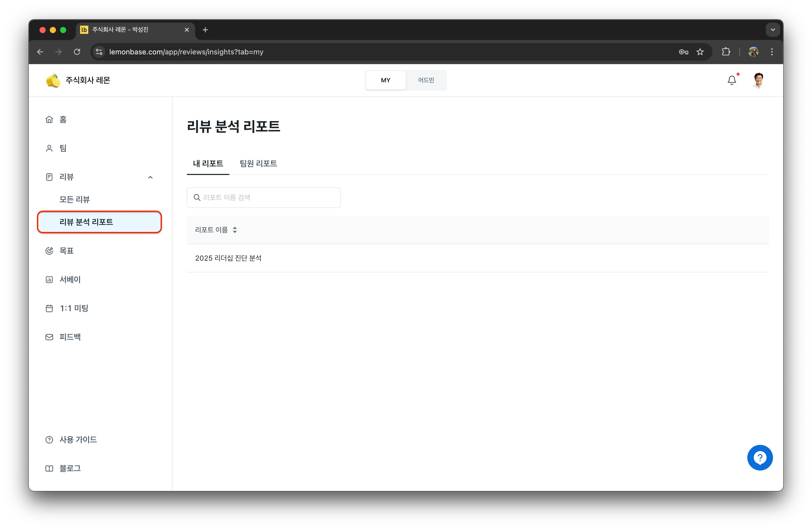Click the forward navigation arrow
The width and height of the screenshot is (812, 529).
click(x=59, y=52)
